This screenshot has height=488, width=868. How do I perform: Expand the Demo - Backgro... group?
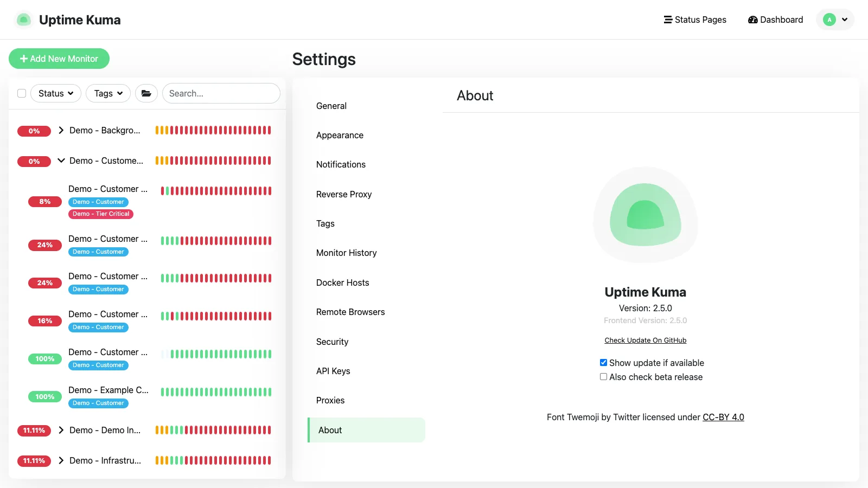[61, 130]
